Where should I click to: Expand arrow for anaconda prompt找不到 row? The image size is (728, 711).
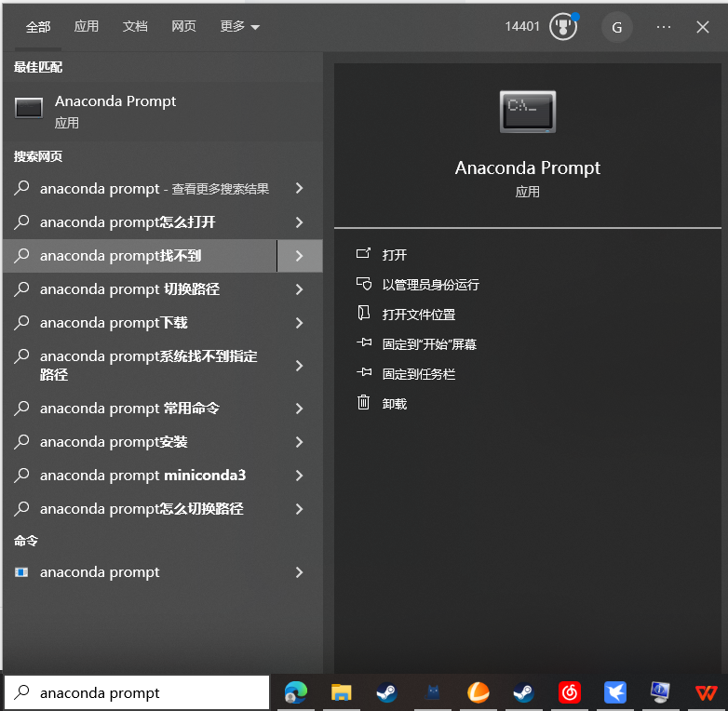coord(300,256)
